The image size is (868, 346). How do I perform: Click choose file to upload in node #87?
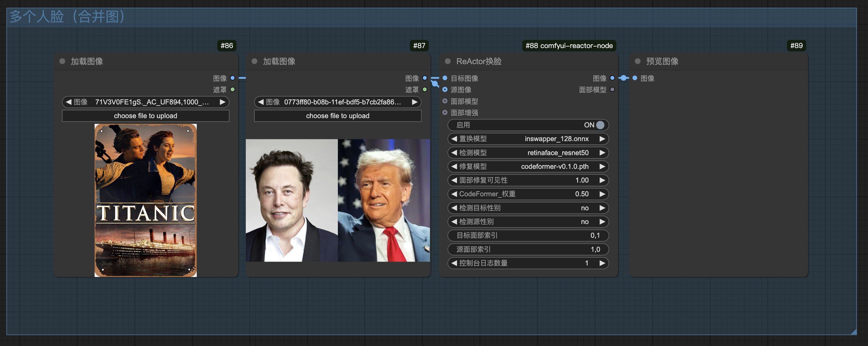click(x=338, y=116)
